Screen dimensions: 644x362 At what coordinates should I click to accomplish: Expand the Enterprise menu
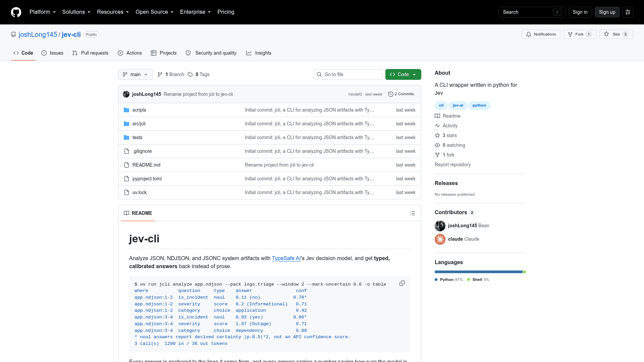click(196, 12)
